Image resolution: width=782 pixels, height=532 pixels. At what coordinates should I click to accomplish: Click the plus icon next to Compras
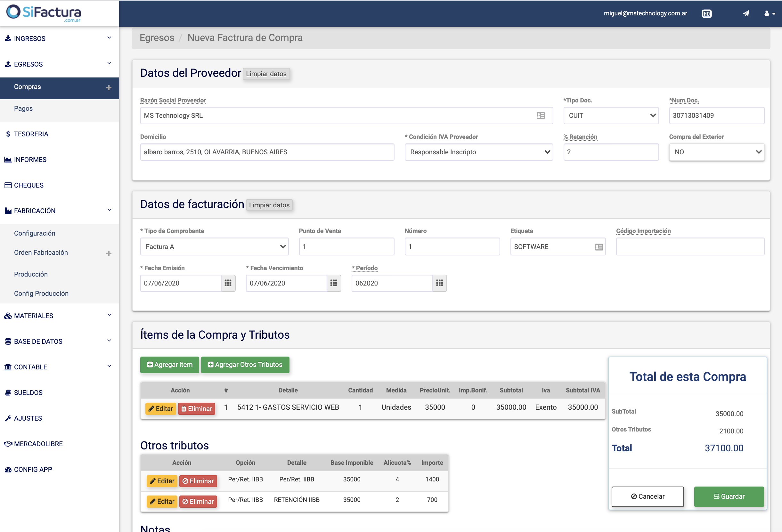[x=109, y=88]
